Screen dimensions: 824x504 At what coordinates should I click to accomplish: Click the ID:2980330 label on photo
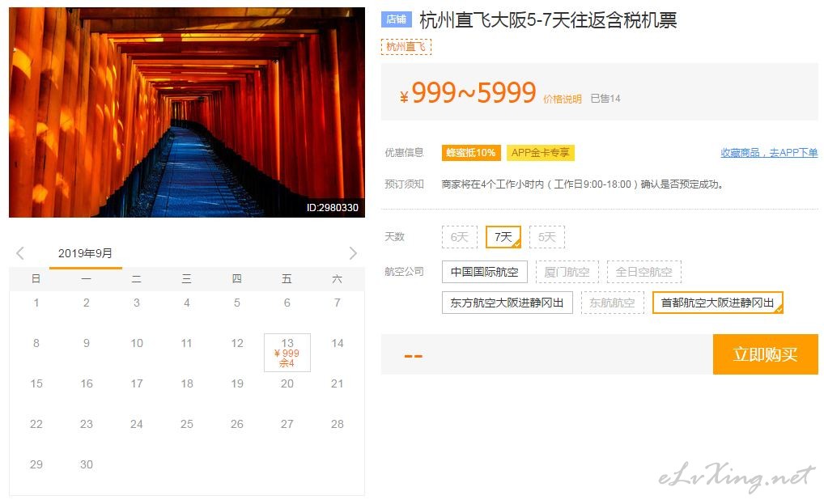click(333, 208)
